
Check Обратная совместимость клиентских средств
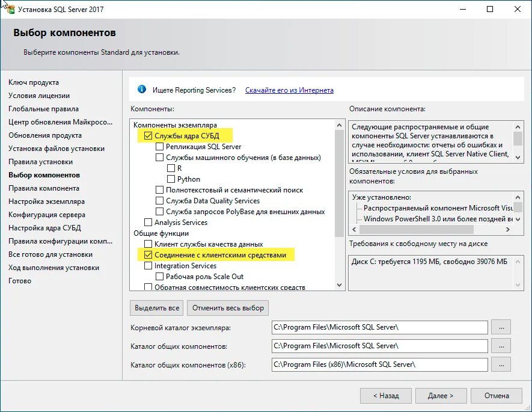coord(148,287)
